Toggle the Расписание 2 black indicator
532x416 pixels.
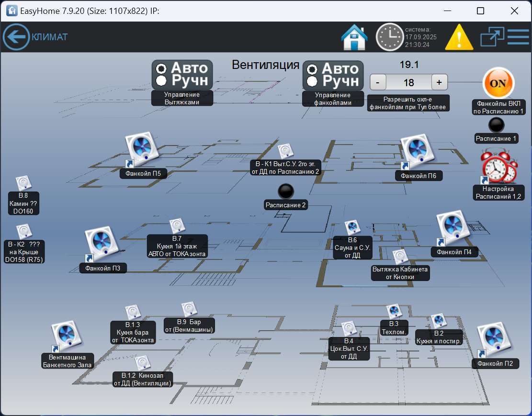tap(286, 191)
